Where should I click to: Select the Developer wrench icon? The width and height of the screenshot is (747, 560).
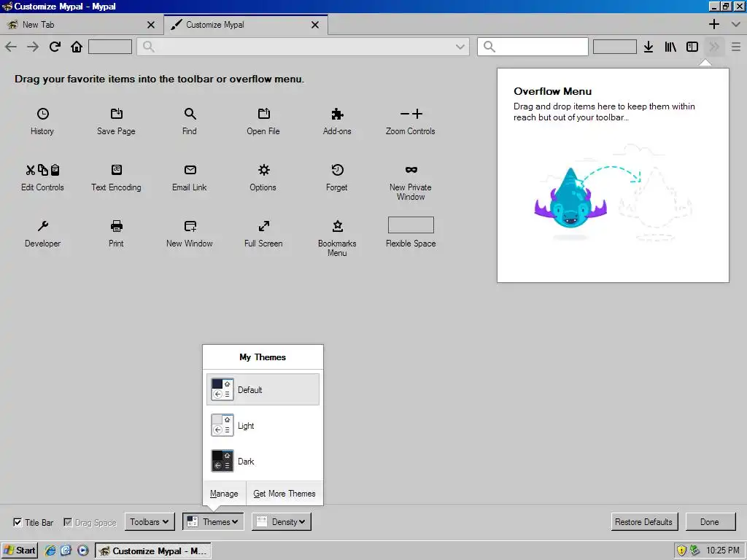(43, 226)
